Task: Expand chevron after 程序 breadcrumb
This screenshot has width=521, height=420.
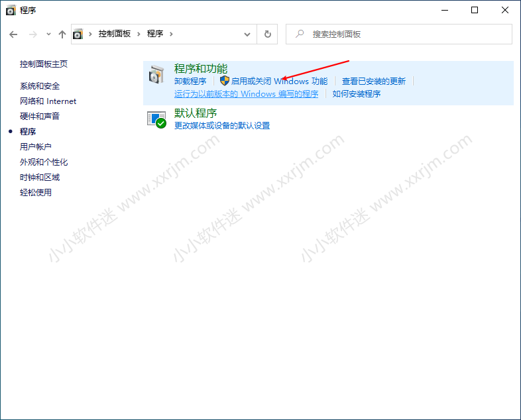Action: tap(171, 34)
